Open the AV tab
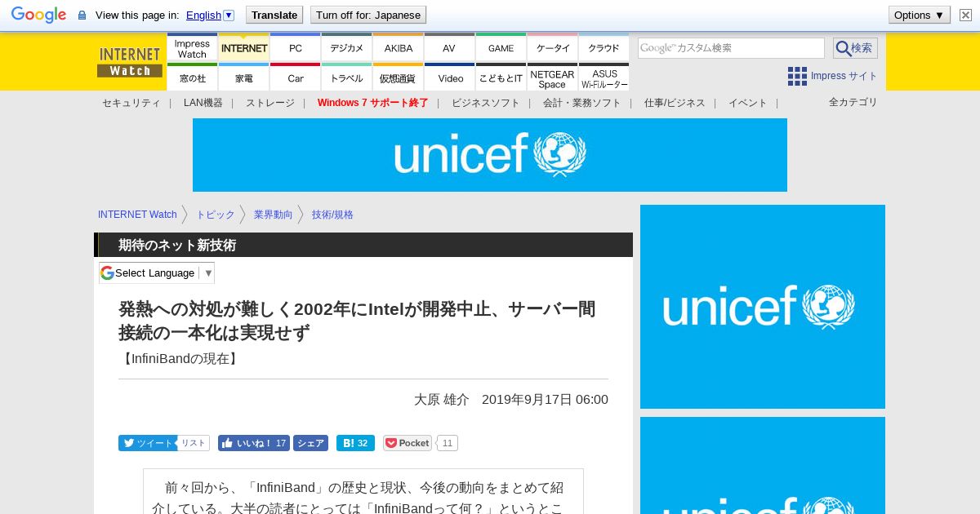Viewport: 980px width, 514px height. 449,49
